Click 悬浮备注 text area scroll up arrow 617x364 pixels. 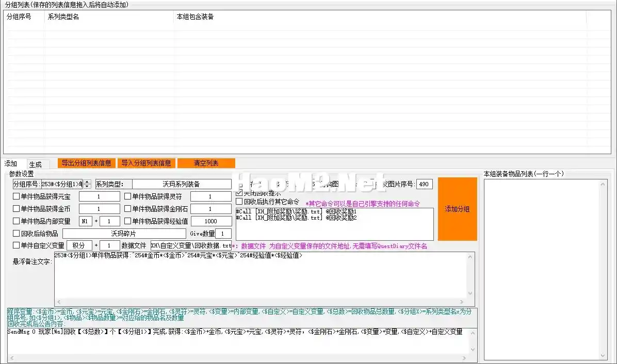point(470,257)
